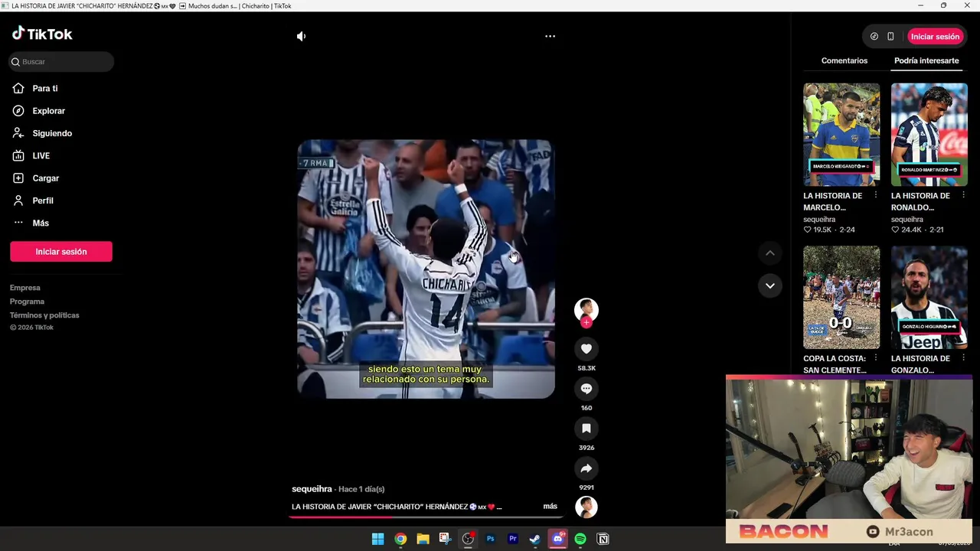Click the sidebar Iniciar sesión button

pos(61,252)
